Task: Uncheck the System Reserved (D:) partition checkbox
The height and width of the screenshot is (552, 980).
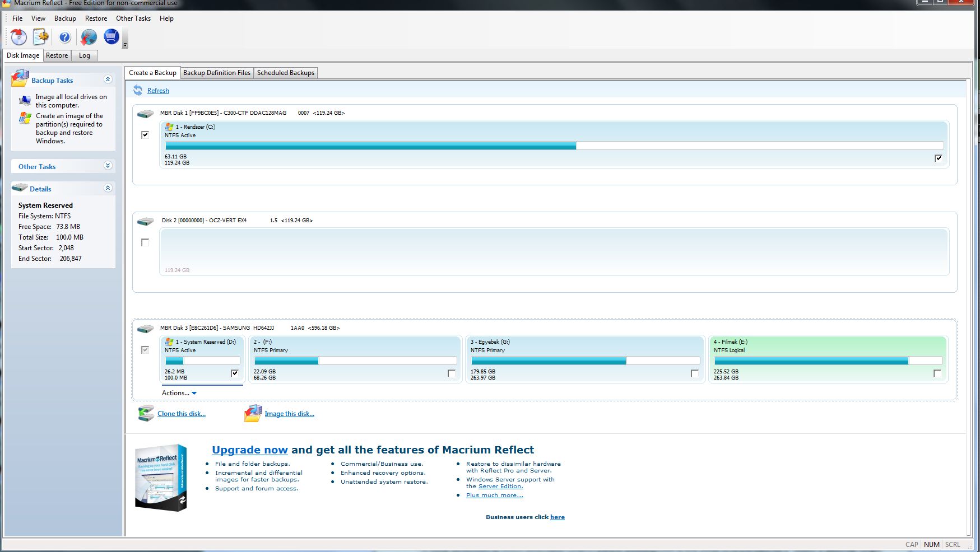Action: click(235, 373)
